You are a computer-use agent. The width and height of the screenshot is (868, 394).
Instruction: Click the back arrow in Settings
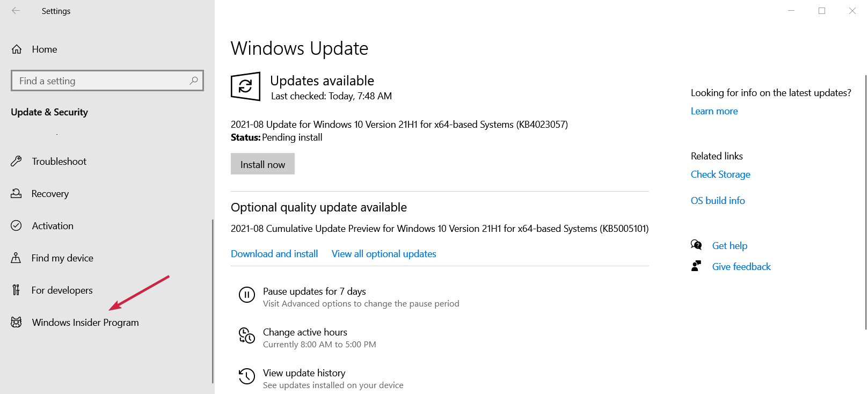click(x=16, y=11)
